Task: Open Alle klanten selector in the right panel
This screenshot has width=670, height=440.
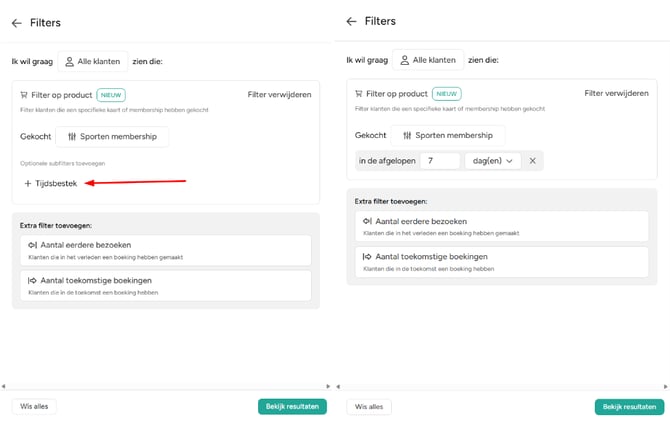Action: tap(427, 60)
